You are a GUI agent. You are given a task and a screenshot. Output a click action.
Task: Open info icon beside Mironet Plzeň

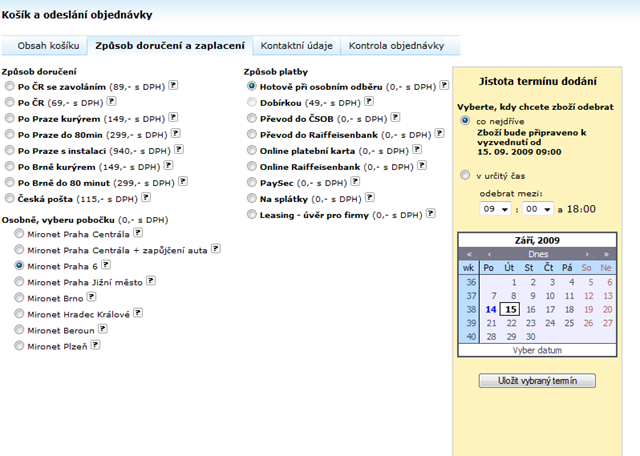[96, 345]
